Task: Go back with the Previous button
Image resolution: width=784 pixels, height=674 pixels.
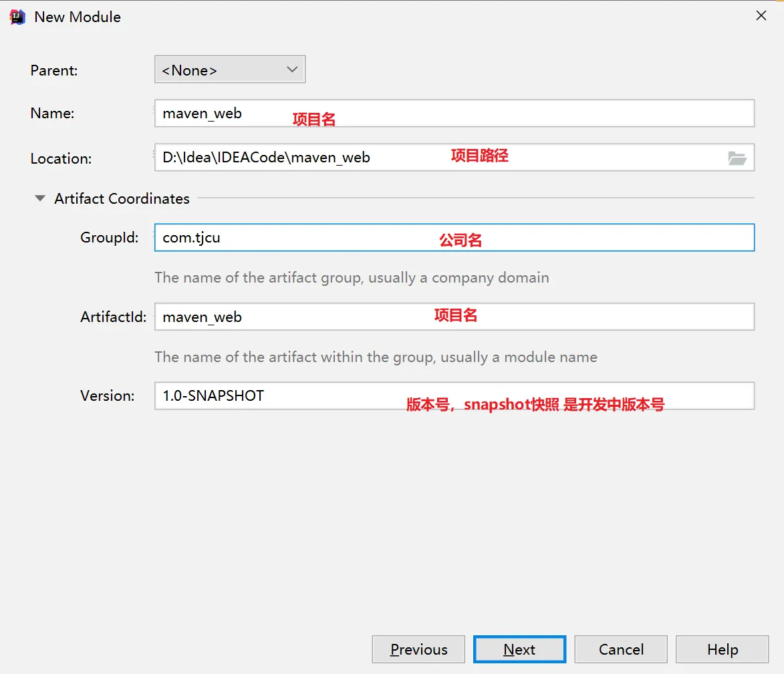Action: pos(418,649)
